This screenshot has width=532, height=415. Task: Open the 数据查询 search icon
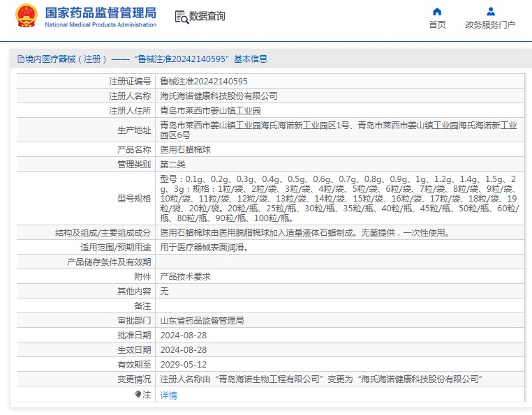tap(182, 17)
